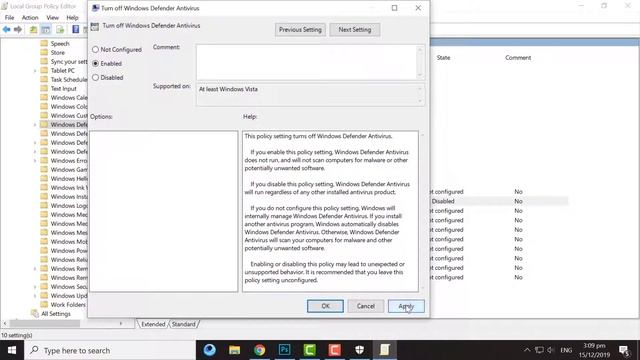640x360 pixels.
Task: Open the green Camtasia taskbar icon
Action: (x=309, y=350)
